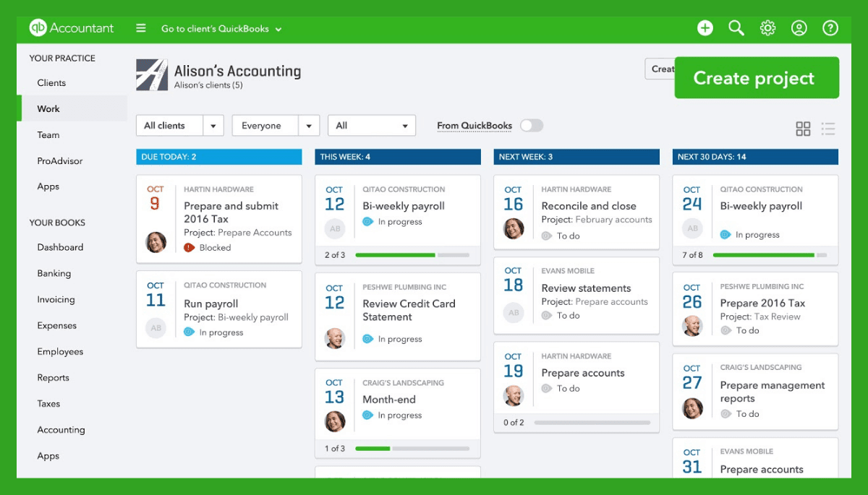The image size is (868, 495).
Task: Switch to grid view of projects
Action: coord(803,128)
